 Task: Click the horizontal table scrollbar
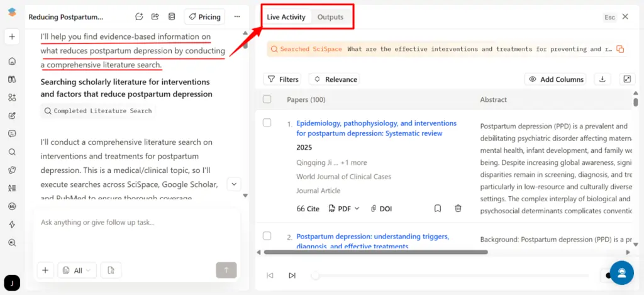376,252
